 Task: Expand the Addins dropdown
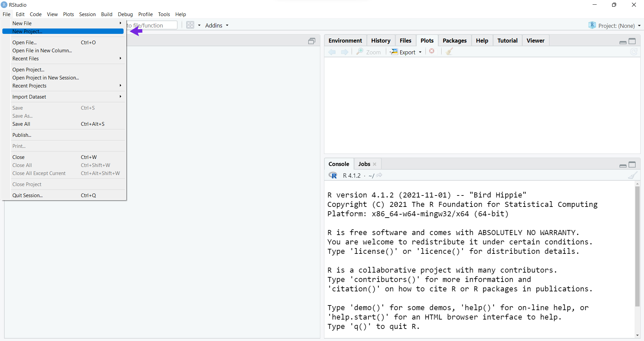pyautogui.click(x=217, y=25)
